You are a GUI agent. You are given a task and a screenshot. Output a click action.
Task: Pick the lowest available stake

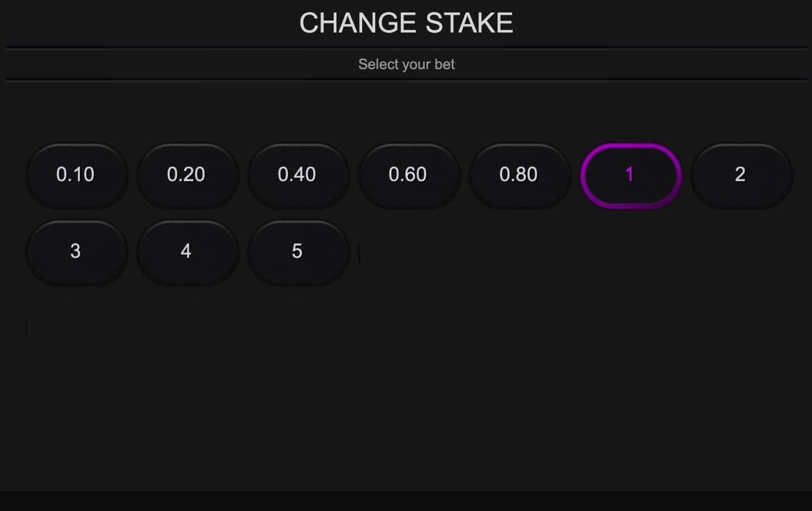point(76,175)
